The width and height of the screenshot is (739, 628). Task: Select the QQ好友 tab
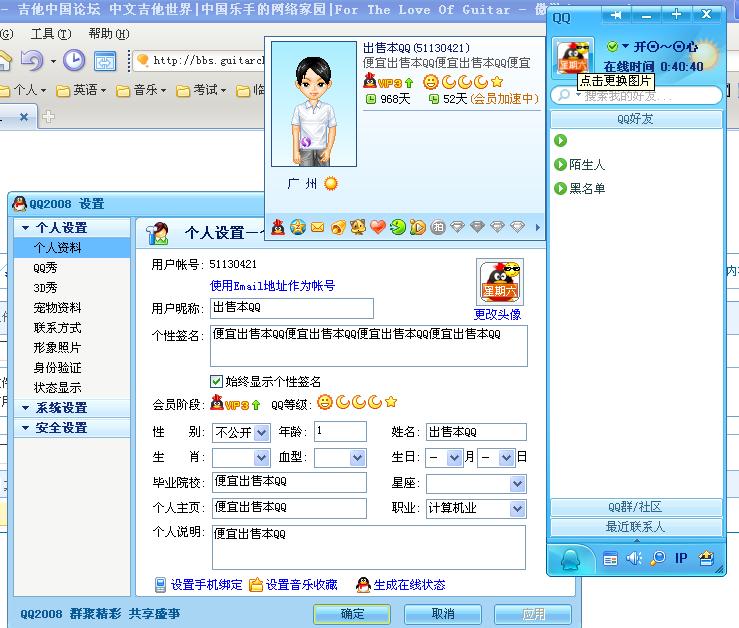636,119
